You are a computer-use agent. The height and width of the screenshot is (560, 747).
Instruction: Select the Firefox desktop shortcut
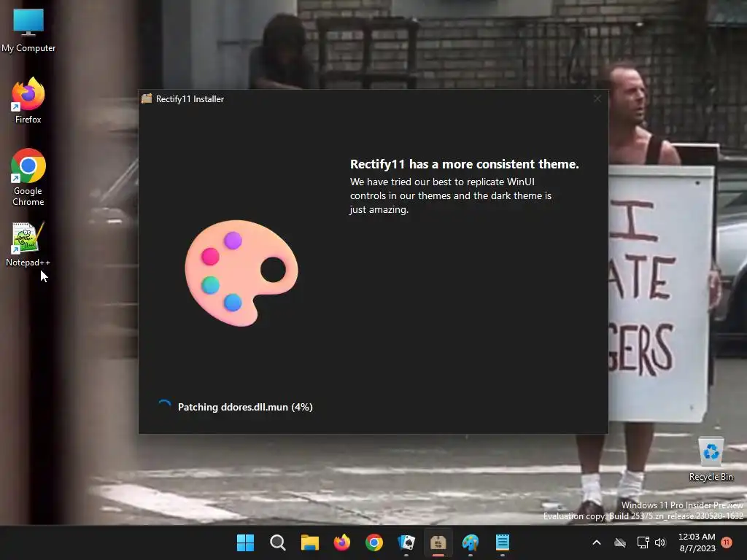click(x=28, y=101)
